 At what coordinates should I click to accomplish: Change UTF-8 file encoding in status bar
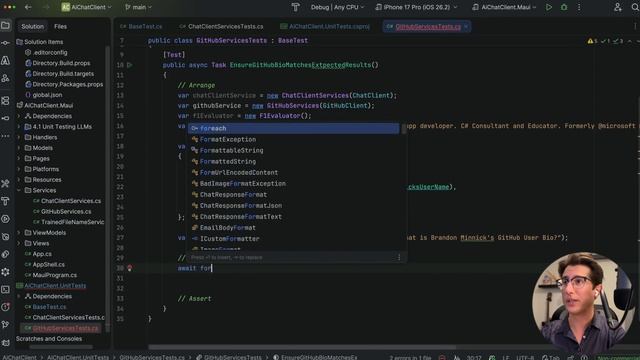coord(525,358)
